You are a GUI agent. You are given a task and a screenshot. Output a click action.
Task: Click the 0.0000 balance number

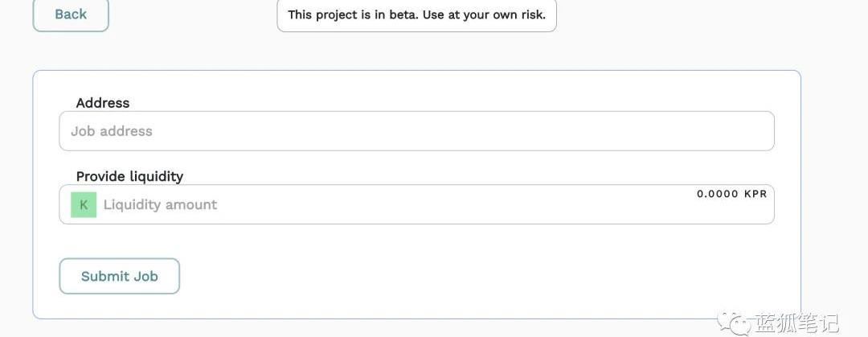[x=718, y=194]
